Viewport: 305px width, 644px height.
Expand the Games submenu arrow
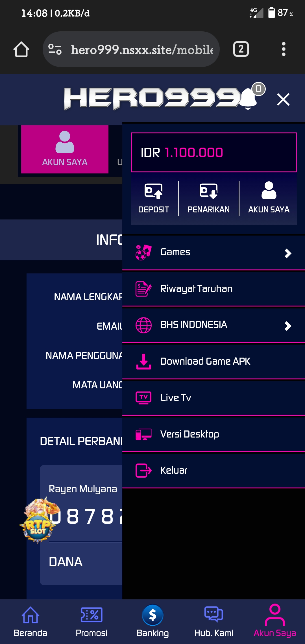click(288, 253)
